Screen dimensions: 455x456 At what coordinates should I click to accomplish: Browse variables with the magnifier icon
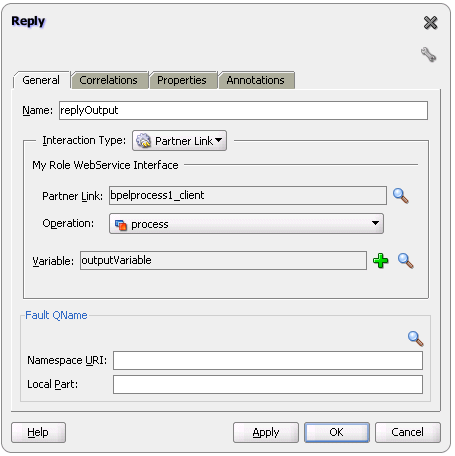(406, 261)
